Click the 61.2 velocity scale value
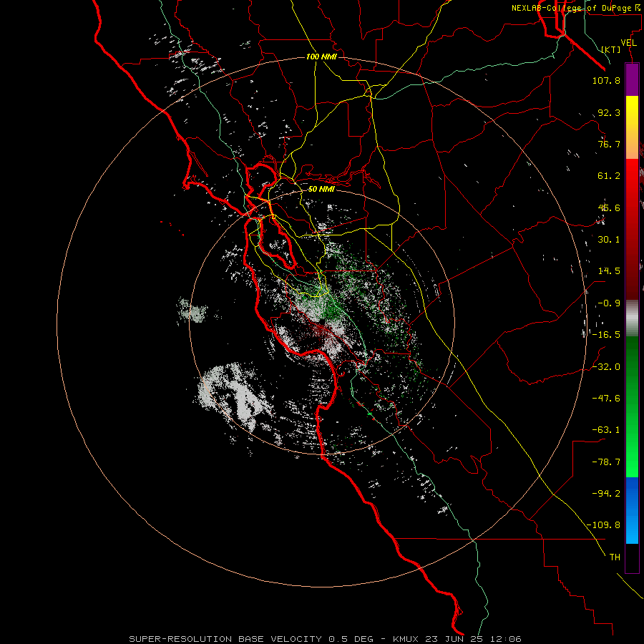 (x=609, y=176)
